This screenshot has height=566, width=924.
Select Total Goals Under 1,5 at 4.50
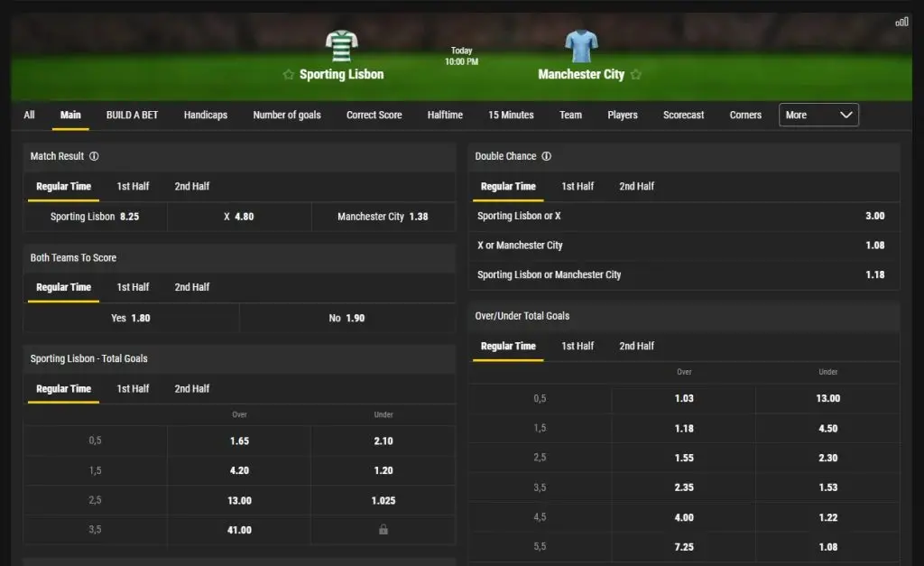coord(828,429)
